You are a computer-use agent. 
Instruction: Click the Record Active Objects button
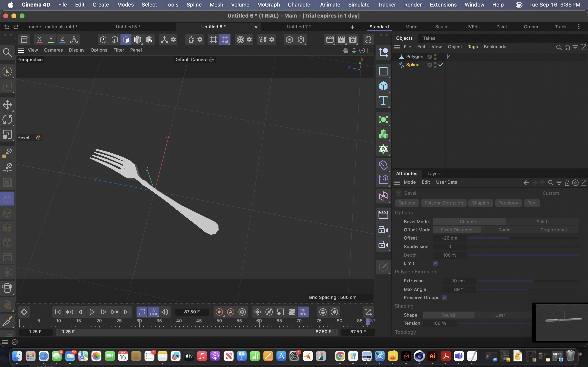219,312
